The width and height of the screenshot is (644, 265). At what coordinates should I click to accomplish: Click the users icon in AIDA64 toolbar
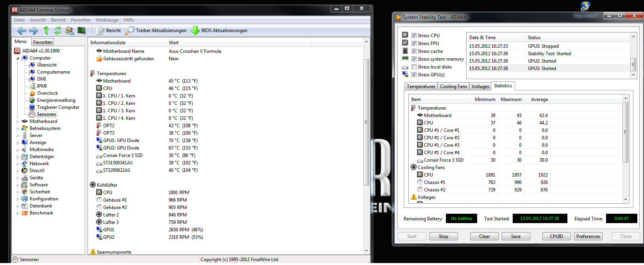[x=70, y=30]
